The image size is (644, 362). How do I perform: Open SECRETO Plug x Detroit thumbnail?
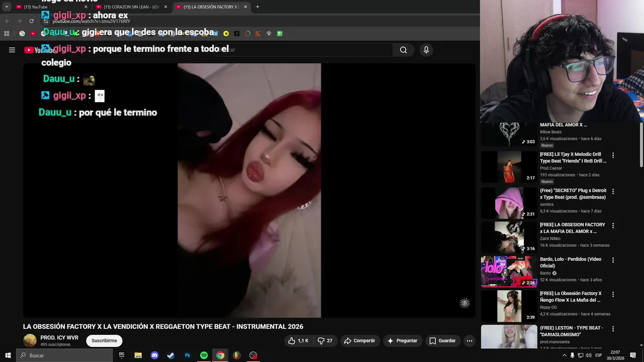tap(509, 203)
